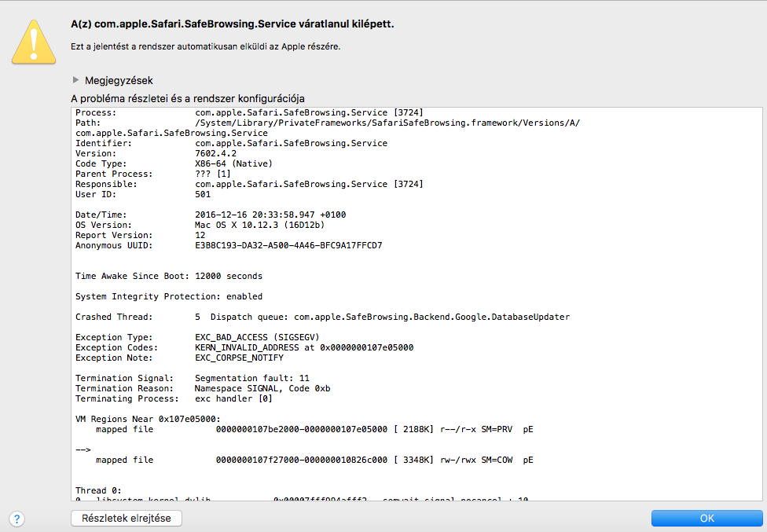Open help with the question mark button
Viewport: 767px width, 532px height.
coord(17,519)
